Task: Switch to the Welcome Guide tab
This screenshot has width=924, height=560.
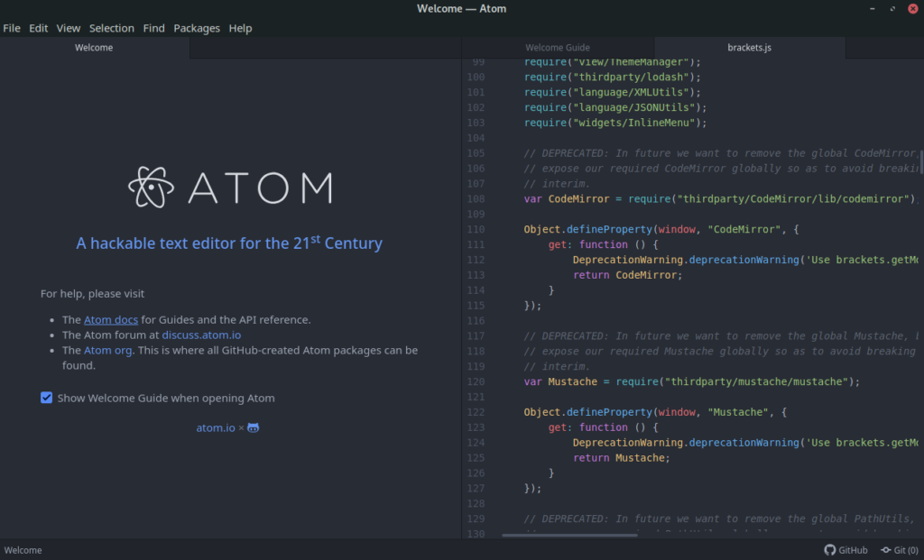Action: tap(557, 48)
